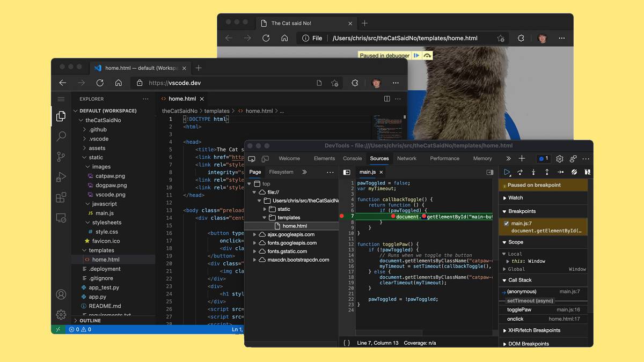Viewport: 644px width, 362px height.
Task: Open style.css in the Explorer tree
Action: click(x=106, y=232)
